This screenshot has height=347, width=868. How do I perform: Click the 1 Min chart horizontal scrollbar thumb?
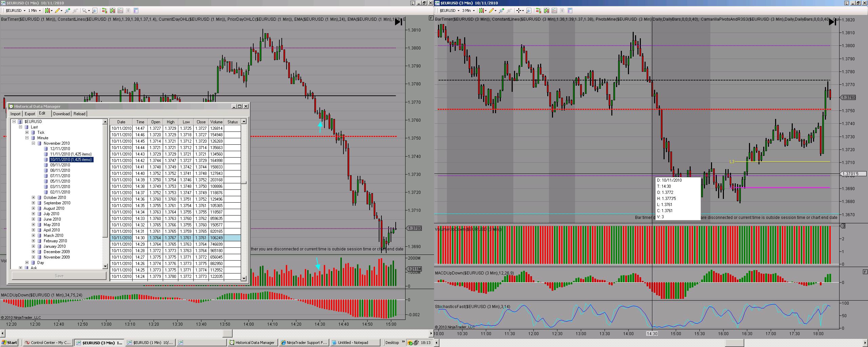tap(227, 333)
